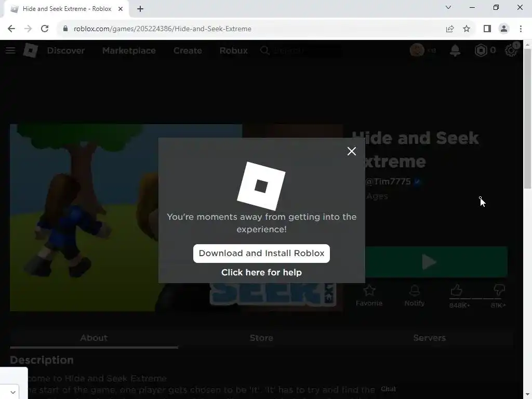Open the Discover page
This screenshot has height=399, width=532.
click(66, 50)
